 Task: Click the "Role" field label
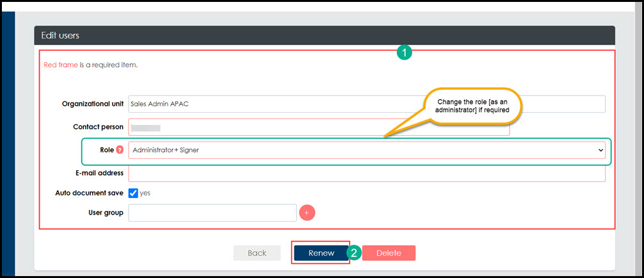107,150
